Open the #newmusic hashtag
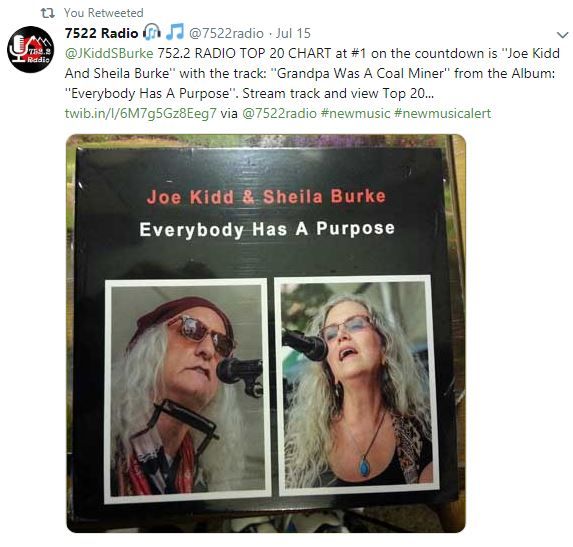Image resolution: width=573 pixels, height=547 pixels. tap(356, 113)
